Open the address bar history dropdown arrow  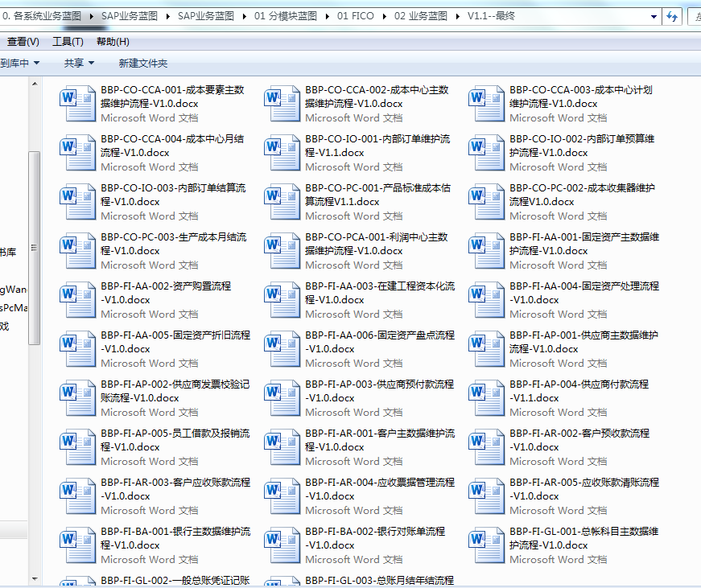pyautogui.click(x=652, y=17)
